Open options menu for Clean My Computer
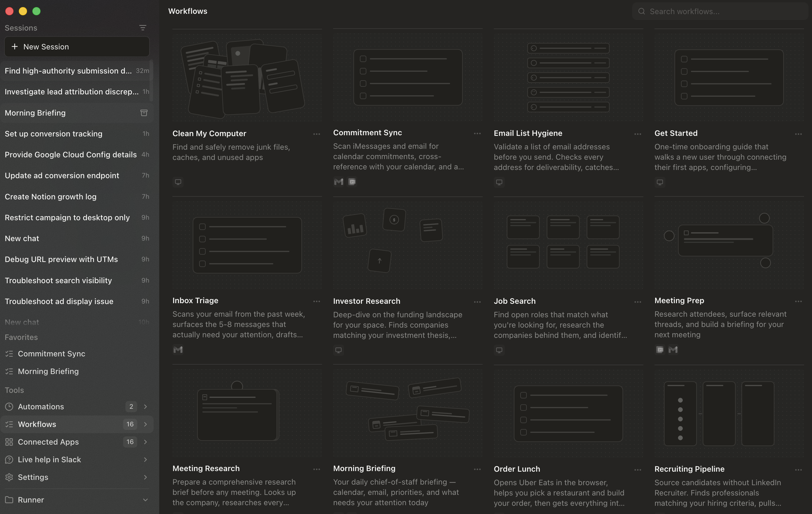This screenshot has width=812, height=514. coord(316,134)
